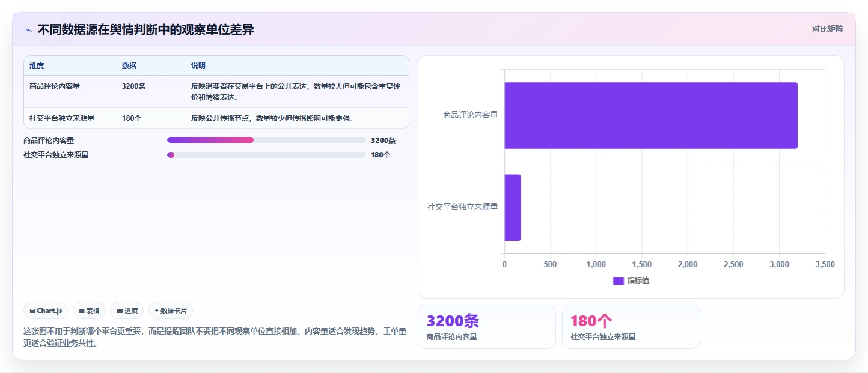Click description starting 反映公开传播节点
Screen dimensions: 868x373
[272, 118]
